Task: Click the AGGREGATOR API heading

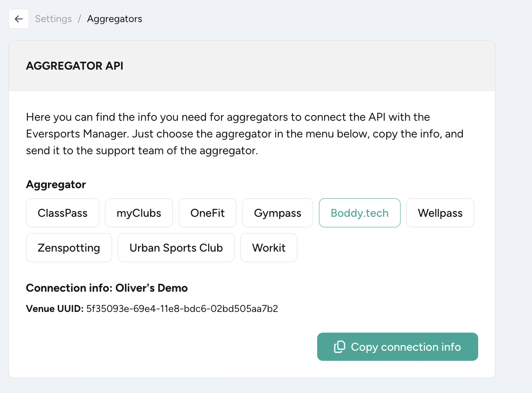Action: (75, 66)
